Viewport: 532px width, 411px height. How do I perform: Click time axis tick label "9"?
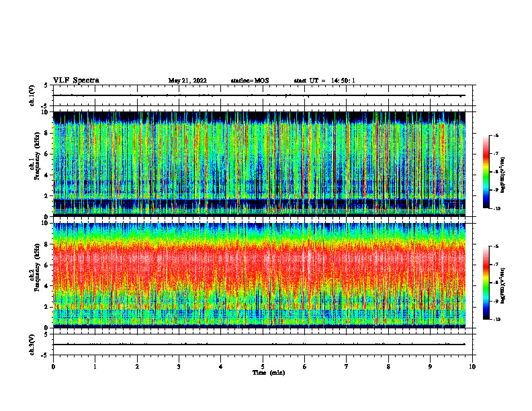tap(430, 367)
